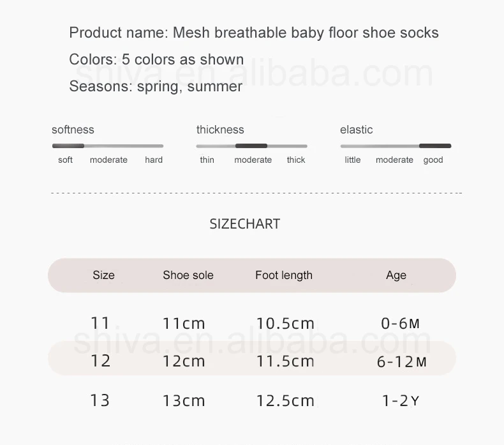Click the SIZECHART heading
Viewport: 504px width, 445px height.
point(245,224)
